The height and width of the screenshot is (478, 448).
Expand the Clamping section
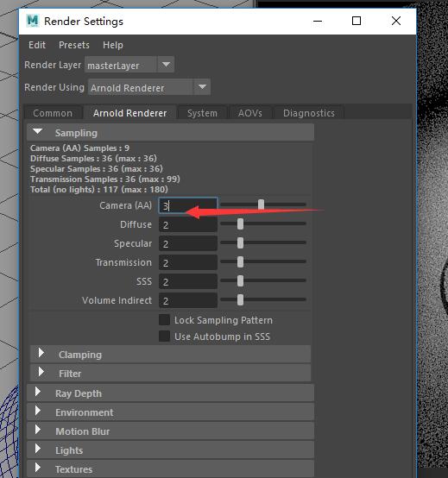coord(170,355)
